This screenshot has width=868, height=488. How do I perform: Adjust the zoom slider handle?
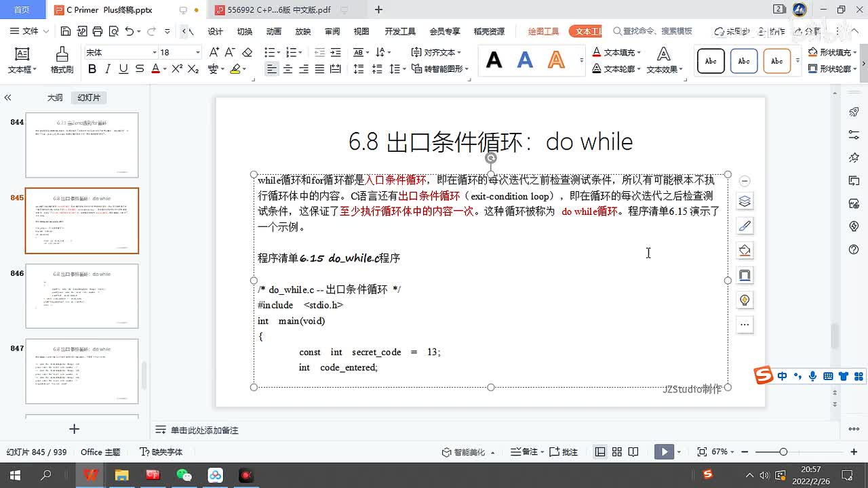pos(783,452)
